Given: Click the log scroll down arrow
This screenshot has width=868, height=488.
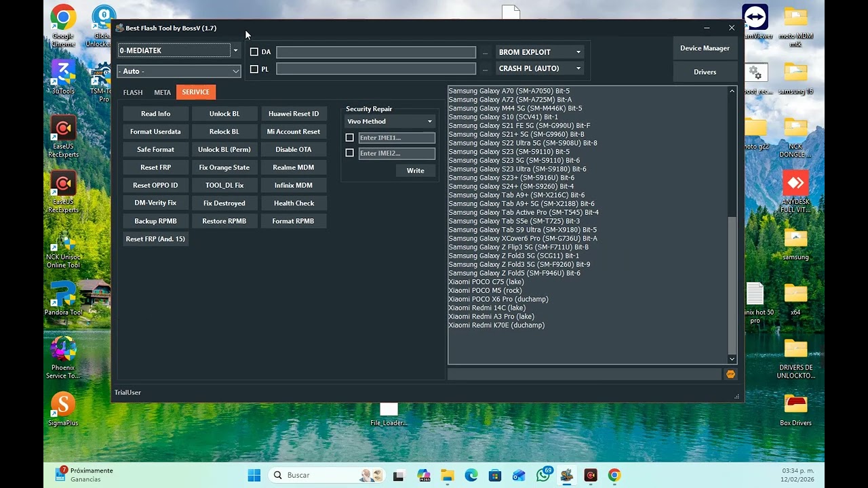Looking at the screenshot, I should click(x=732, y=359).
